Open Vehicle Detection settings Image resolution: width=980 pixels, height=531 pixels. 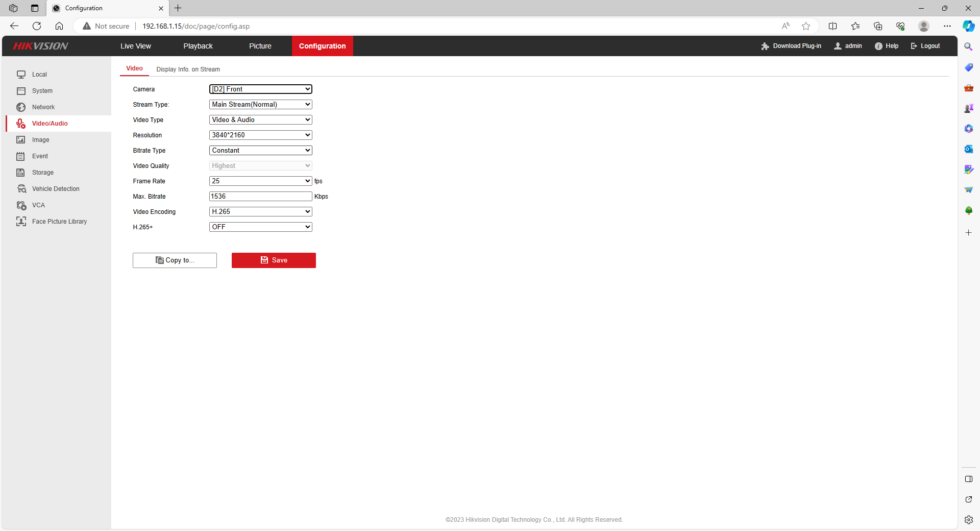tap(55, 189)
